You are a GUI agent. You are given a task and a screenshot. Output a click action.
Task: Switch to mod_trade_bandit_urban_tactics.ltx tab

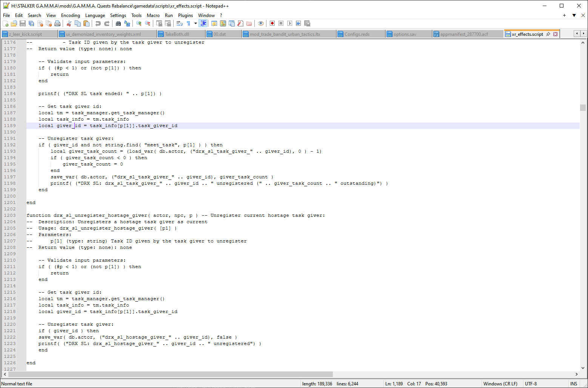tap(289, 34)
